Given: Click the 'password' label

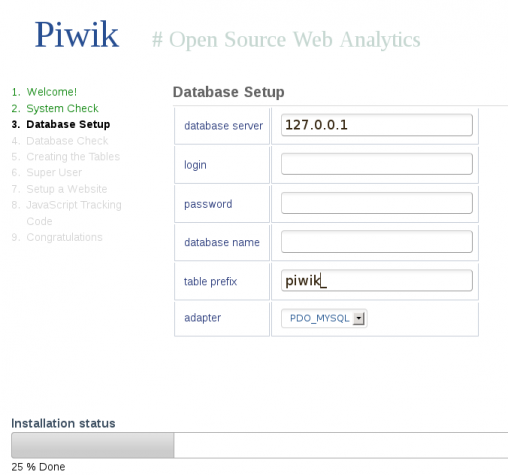Looking at the screenshot, I should [x=208, y=204].
